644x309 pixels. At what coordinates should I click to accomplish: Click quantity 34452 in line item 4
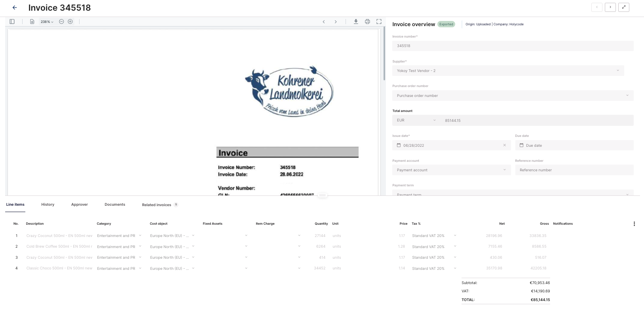[319, 268]
